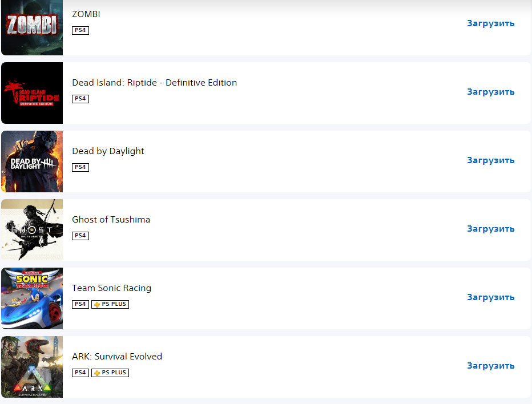Open the Ghost of Tsushima cover thumbnail

coord(32,230)
